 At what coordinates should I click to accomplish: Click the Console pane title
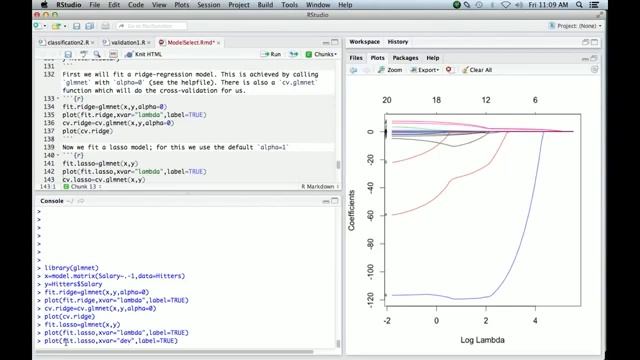(x=52, y=201)
